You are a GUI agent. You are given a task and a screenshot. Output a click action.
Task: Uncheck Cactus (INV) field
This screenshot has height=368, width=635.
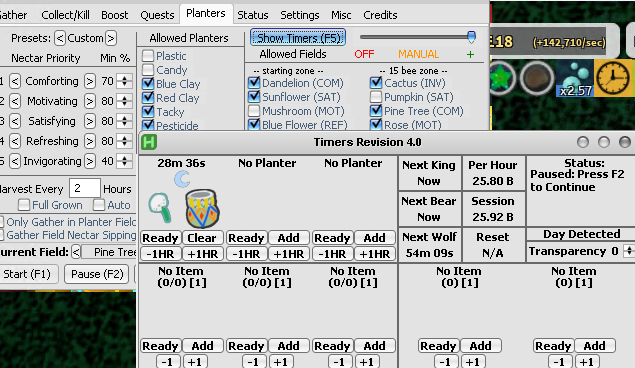click(376, 83)
